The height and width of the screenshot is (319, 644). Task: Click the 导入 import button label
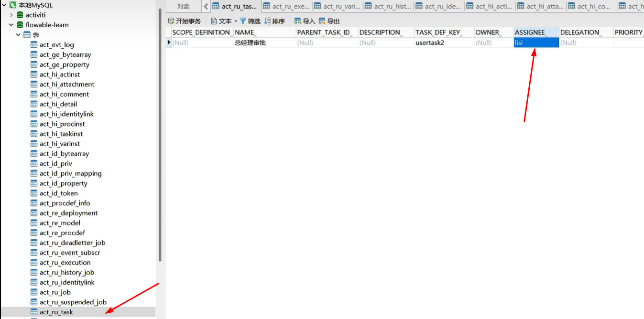pyautogui.click(x=309, y=21)
